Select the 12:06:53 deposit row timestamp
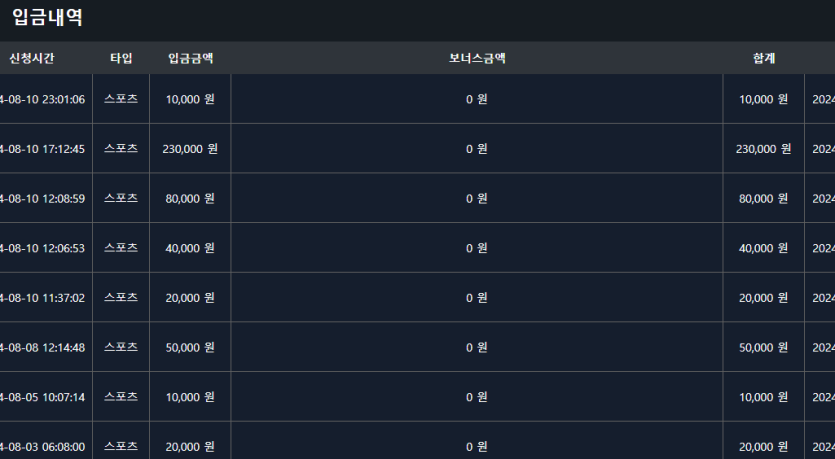 click(x=43, y=248)
